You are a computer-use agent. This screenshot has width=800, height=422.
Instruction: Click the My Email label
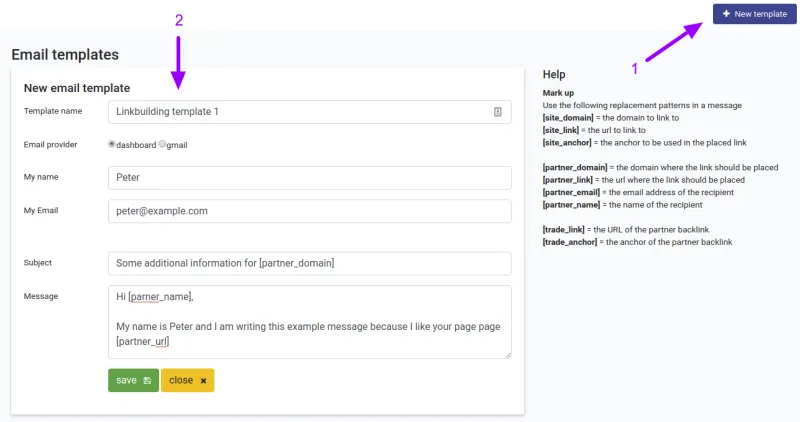click(x=41, y=210)
